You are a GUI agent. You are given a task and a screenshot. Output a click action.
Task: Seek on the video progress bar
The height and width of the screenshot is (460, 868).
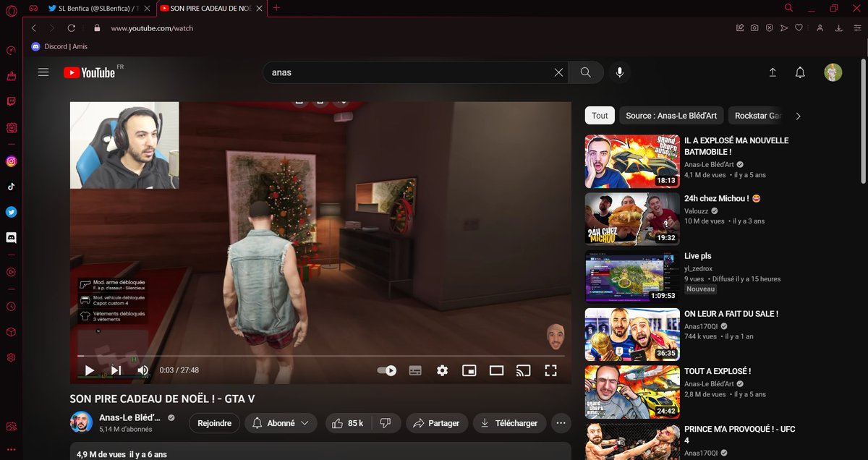(320, 356)
